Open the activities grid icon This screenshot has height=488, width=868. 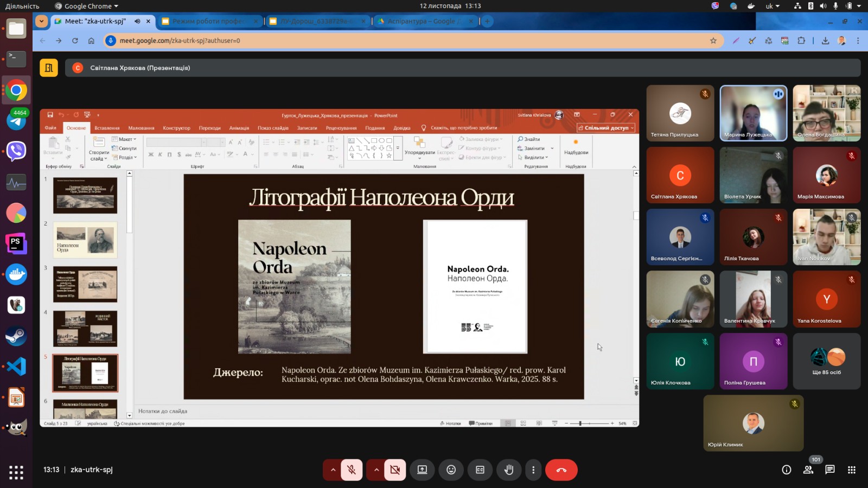(851, 470)
